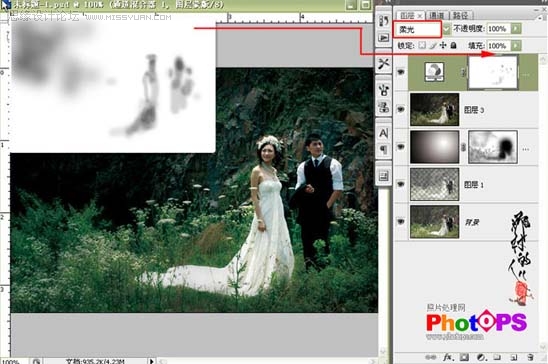Click the lock position cross icon
The height and width of the screenshot is (364, 548).
[x=443, y=45]
